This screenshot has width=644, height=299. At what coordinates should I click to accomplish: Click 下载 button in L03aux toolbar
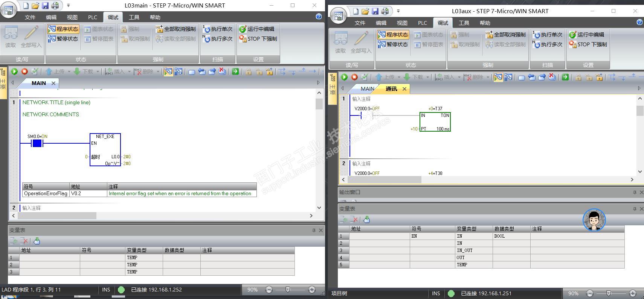pyautogui.click(x=414, y=77)
